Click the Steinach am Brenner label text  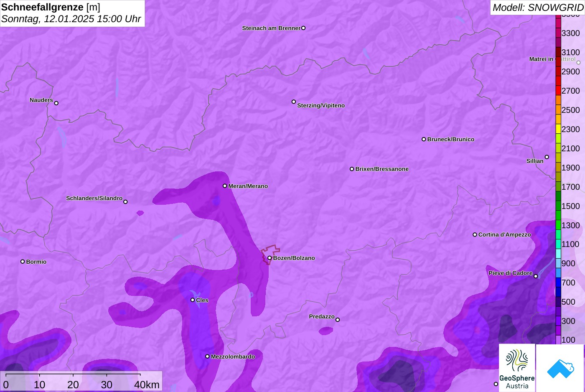click(272, 28)
